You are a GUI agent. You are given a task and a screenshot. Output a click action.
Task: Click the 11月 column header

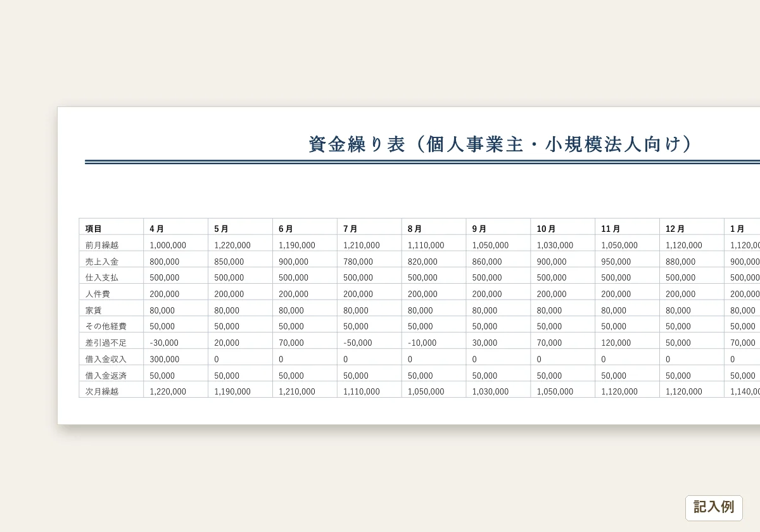click(x=628, y=227)
